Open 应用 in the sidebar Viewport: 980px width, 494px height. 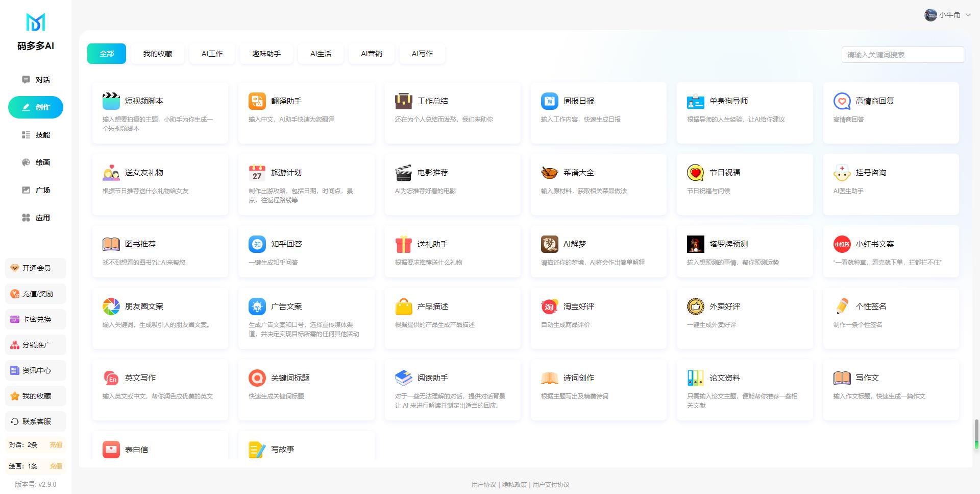[36, 218]
